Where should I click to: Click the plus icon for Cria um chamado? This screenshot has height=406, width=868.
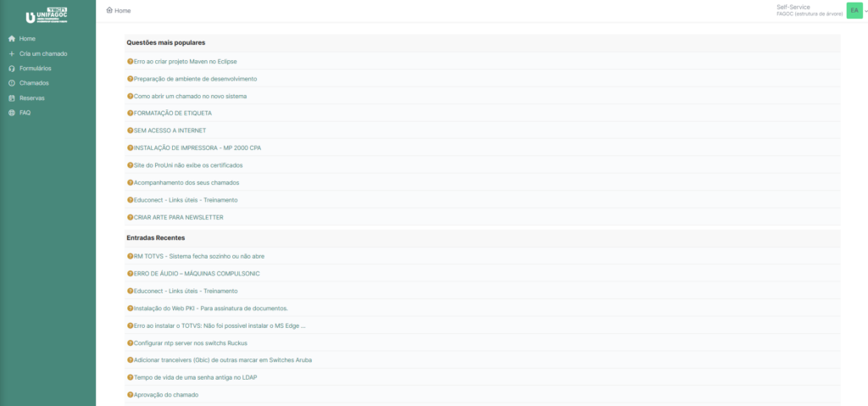click(12, 53)
